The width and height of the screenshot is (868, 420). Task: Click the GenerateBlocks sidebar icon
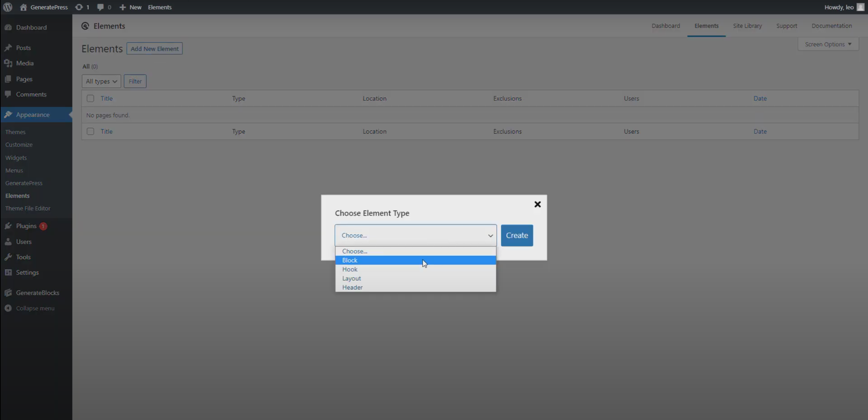tap(8, 293)
